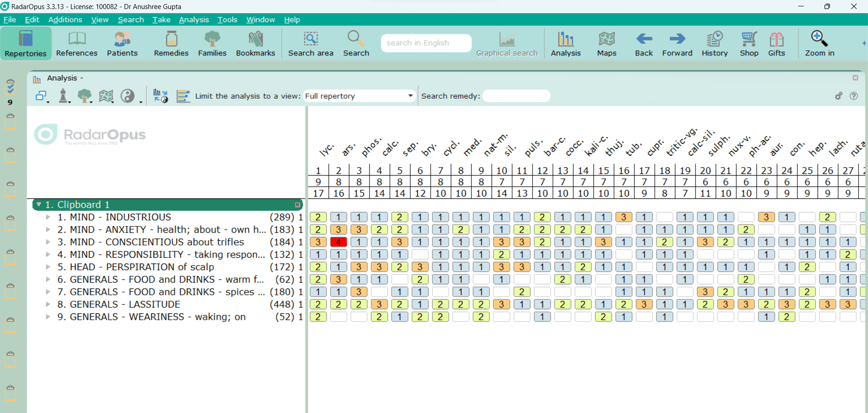Select the Clipboard 1 header row
This screenshot has height=413, width=868.
pos(168,205)
